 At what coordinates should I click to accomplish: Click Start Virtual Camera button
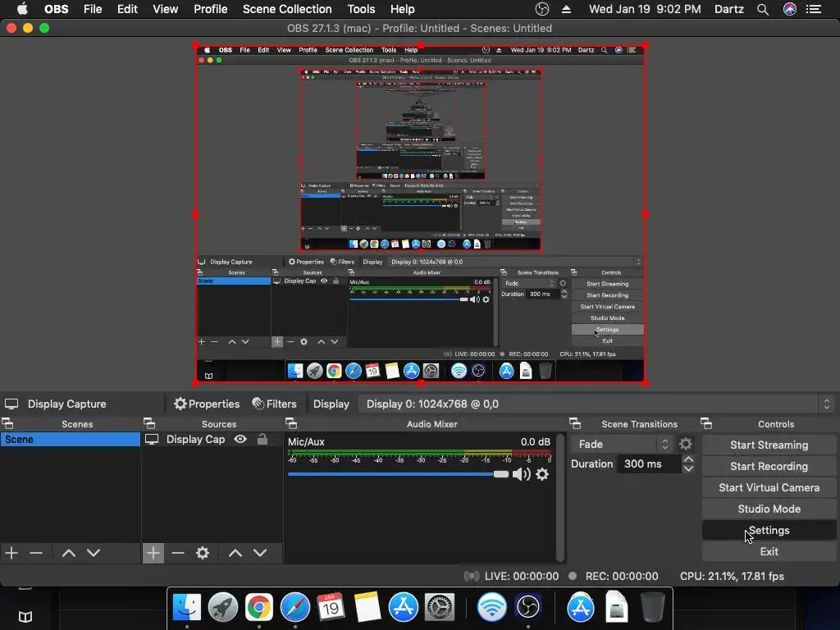[769, 487]
